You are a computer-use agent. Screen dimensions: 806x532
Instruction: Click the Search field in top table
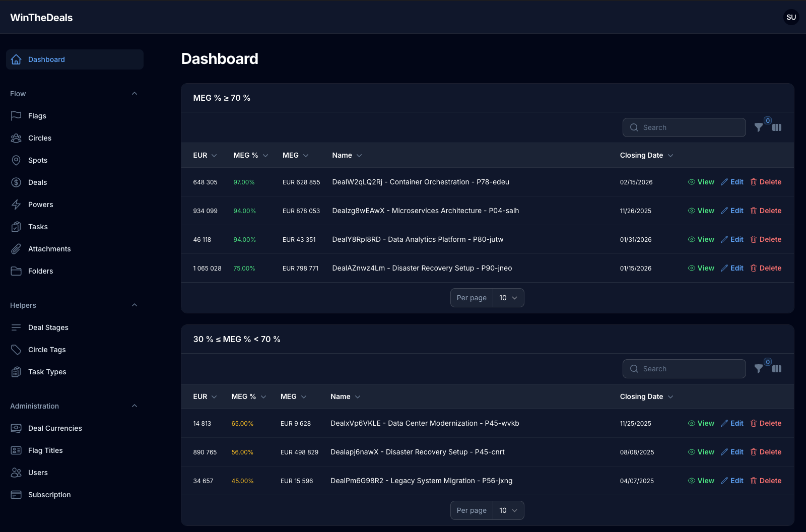(x=684, y=127)
